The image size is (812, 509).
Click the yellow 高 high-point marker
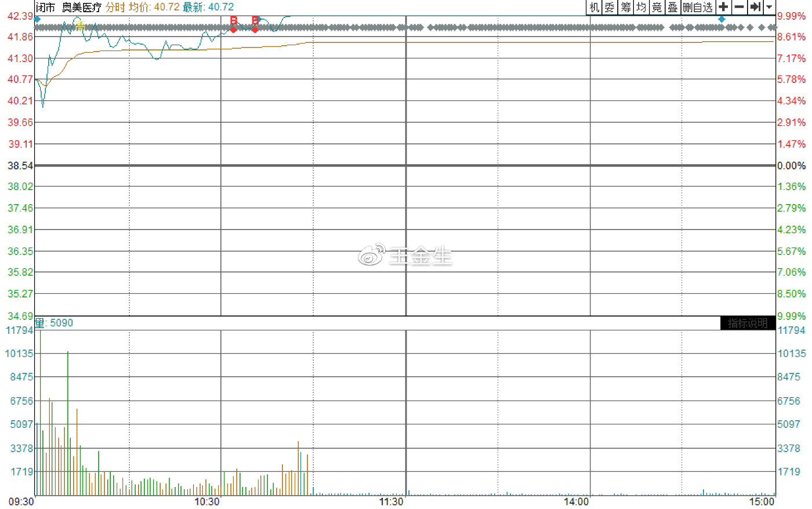[x=80, y=26]
